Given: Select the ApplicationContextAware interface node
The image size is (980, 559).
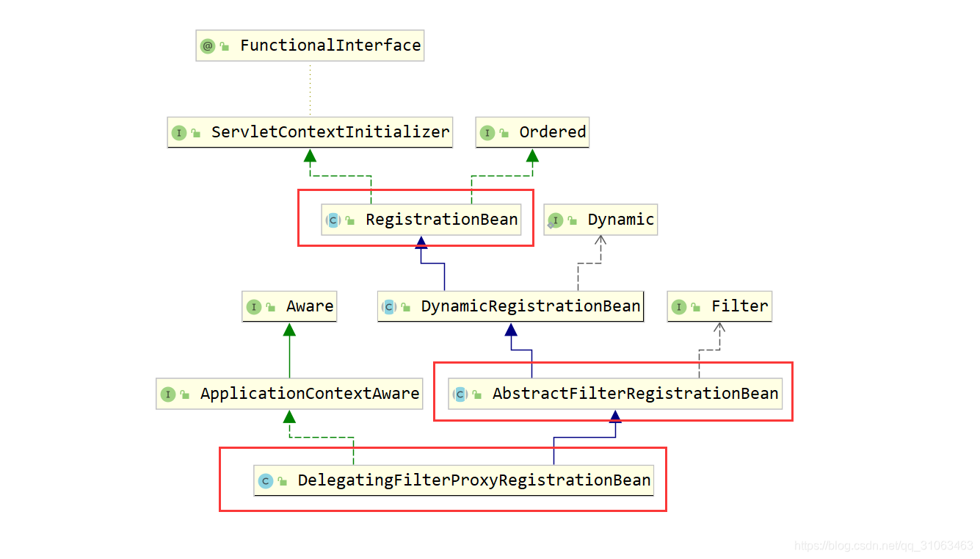Looking at the screenshot, I should pos(289,394).
